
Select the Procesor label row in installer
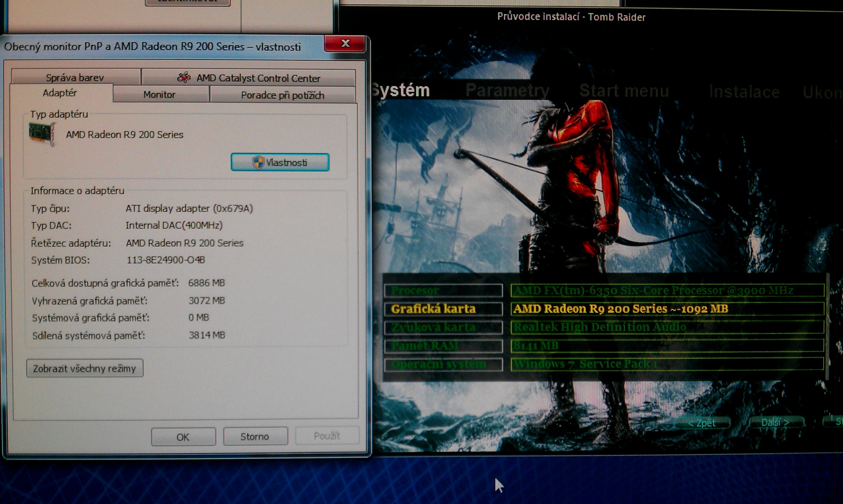[443, 291]
